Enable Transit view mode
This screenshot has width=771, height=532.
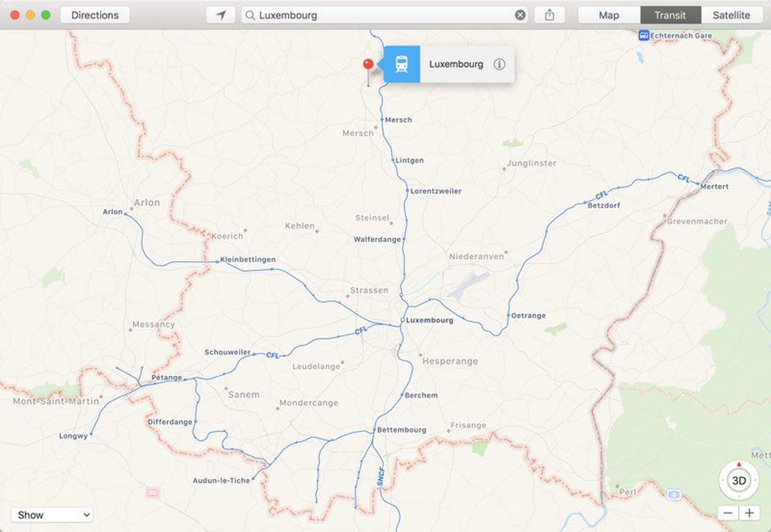pyautogui.click(x=670, y=15)
